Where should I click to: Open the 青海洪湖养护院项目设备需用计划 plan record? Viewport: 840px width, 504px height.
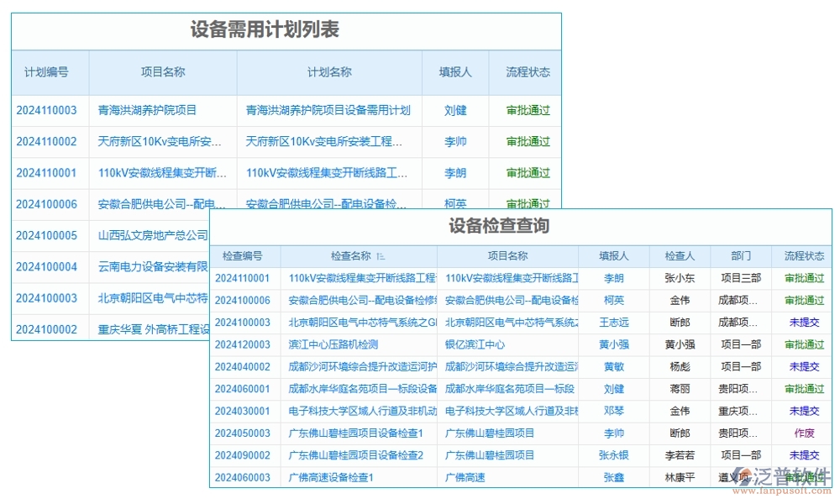[x=327, y=110]
